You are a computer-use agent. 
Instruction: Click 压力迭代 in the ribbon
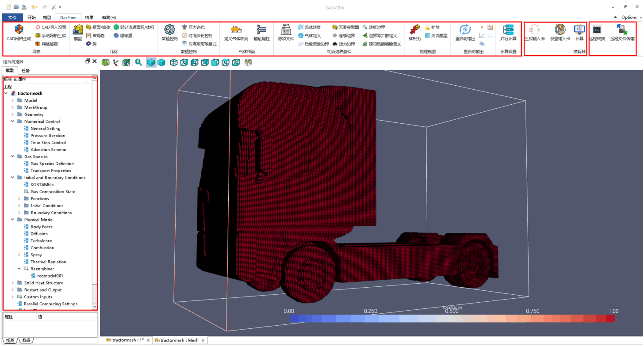coord(193,27)
